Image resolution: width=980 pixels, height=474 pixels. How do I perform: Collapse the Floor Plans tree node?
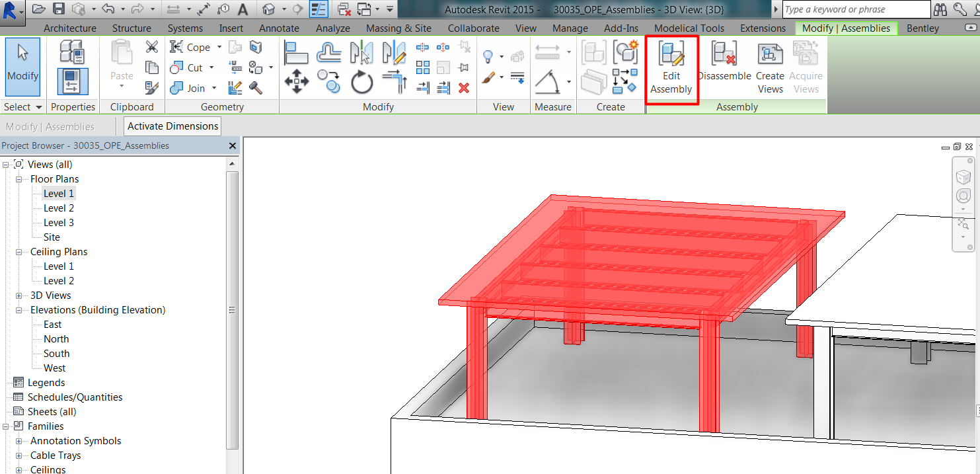(x=19, y=179)
